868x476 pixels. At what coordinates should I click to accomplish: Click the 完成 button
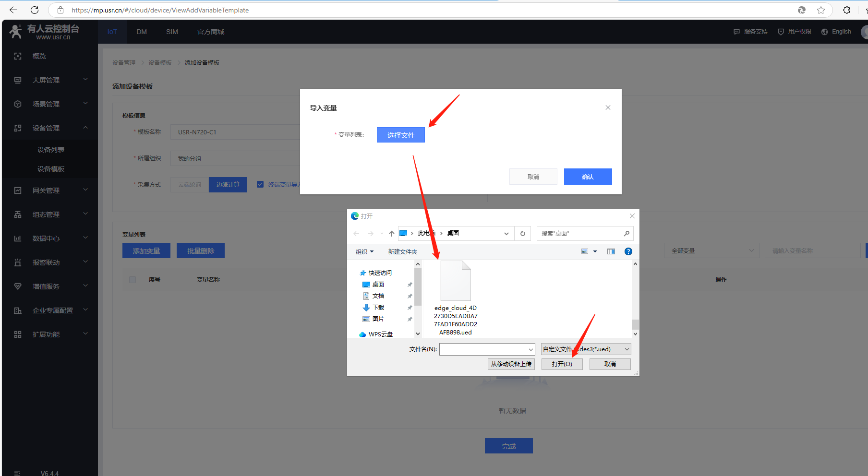point(509,446)
